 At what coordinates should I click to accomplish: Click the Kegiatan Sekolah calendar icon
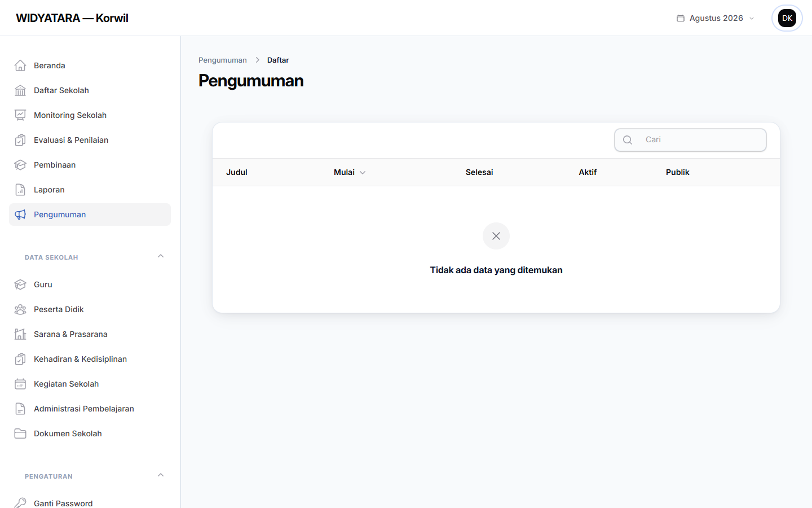point(20,384)
